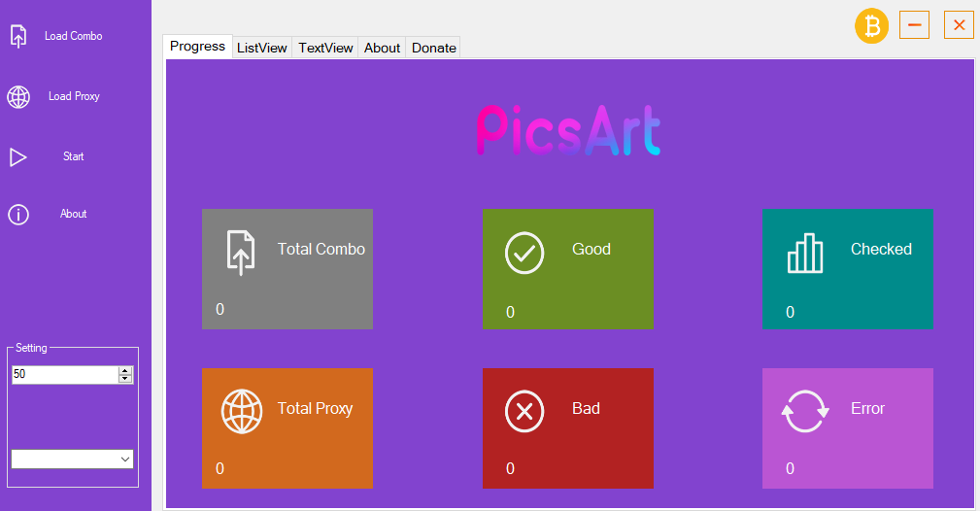Click the Checked count value 0

tap(790, 312)
